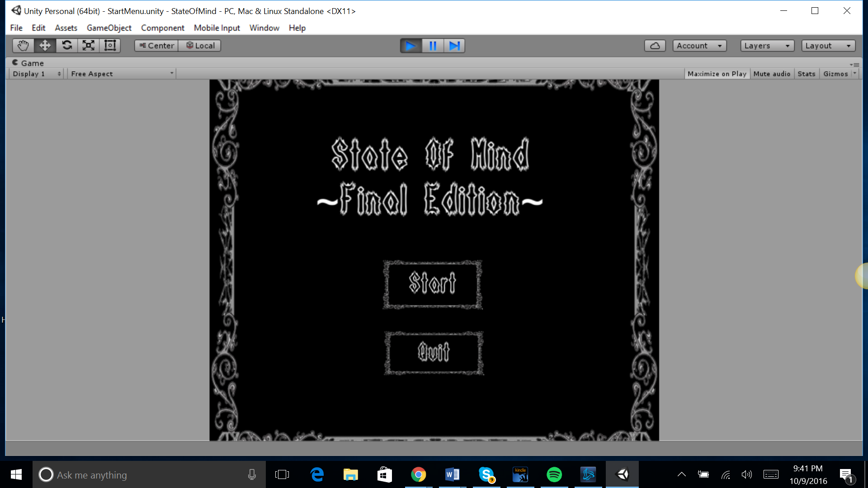The width and height of the screenshot is (868, 488).
Task: Toggle pivot mode Center button
Action: (x=156, y=46)
